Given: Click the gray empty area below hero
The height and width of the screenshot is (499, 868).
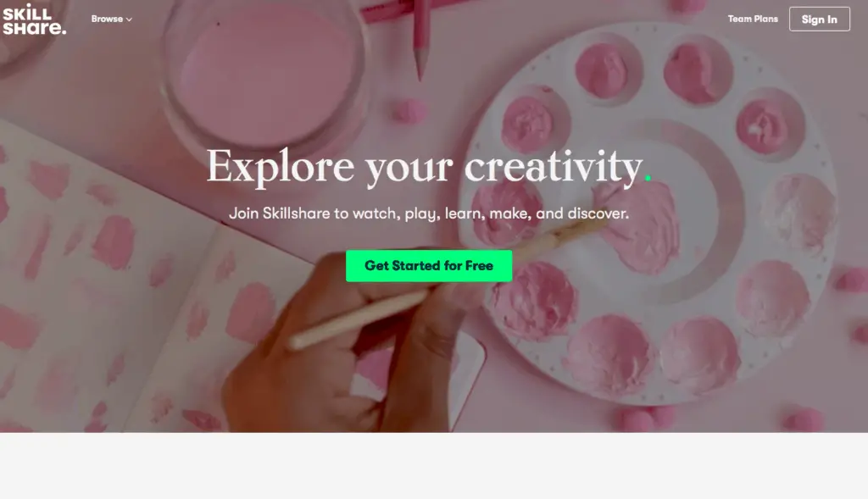Looking at the screenshot, I should [434, 466].
